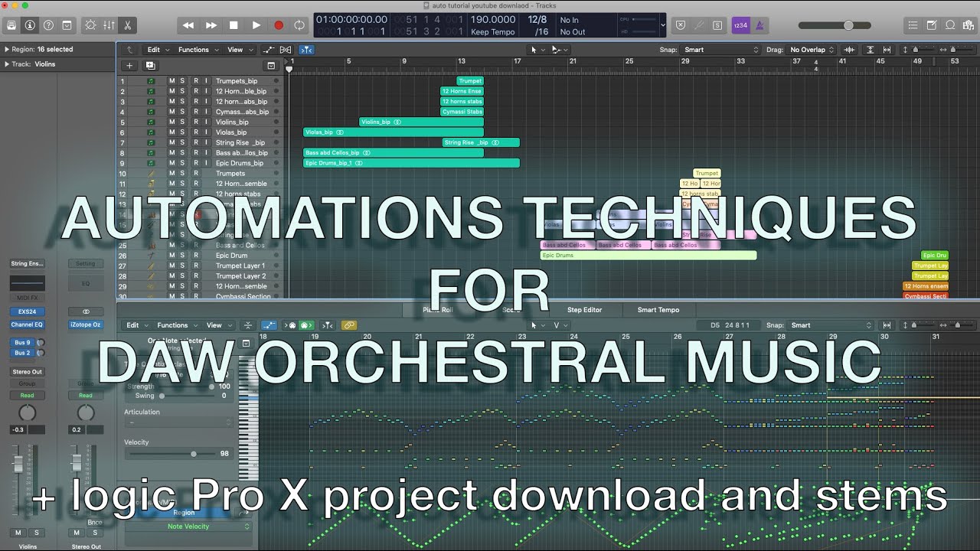Open Note Pads icon
Viewport: 980px width, 551px height.
pos(932,25)
